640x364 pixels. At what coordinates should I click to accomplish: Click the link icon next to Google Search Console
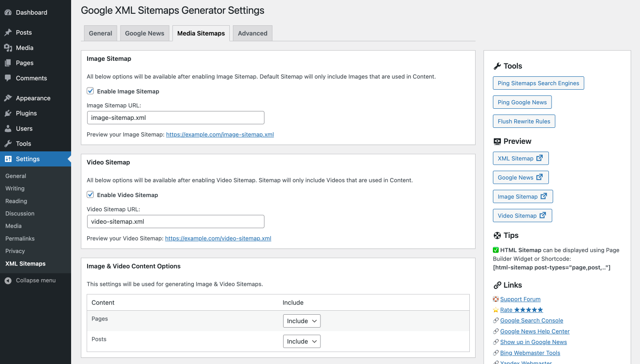(496, 320)
